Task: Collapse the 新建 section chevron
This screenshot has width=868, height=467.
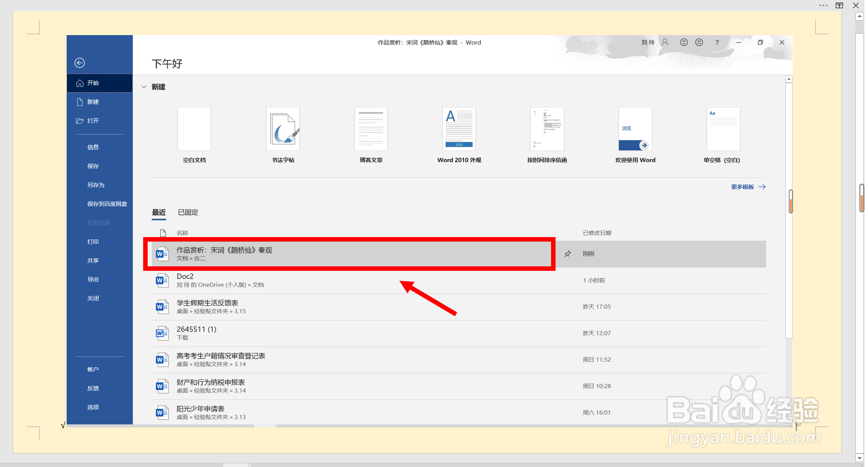Action: tap(144, 86)
